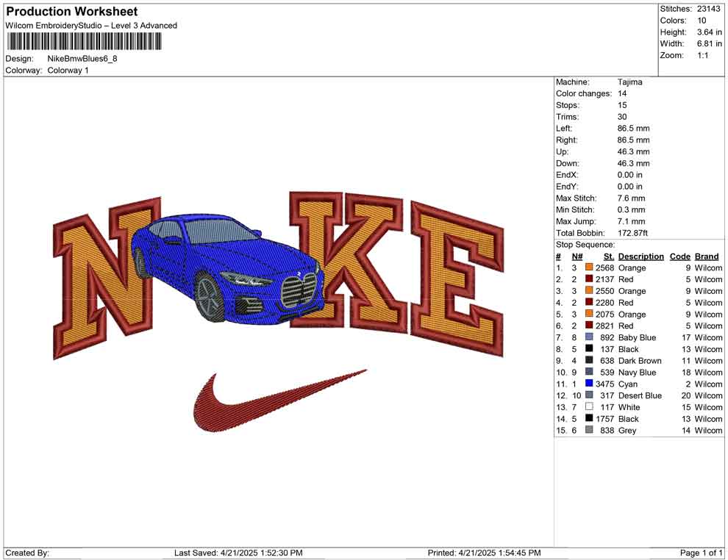Click the Color changes value 14
Viewport: 728px width, 560px height.
[x=622, y=93]
